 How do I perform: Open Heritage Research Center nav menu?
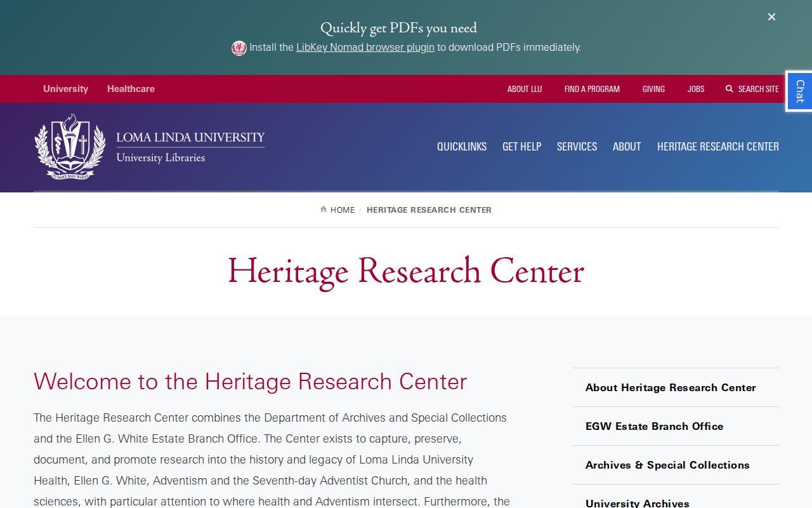718,147
